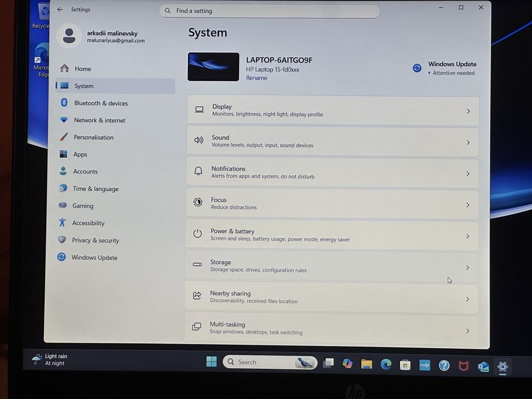Expand the Sound settings chevron

coord(468,142)
